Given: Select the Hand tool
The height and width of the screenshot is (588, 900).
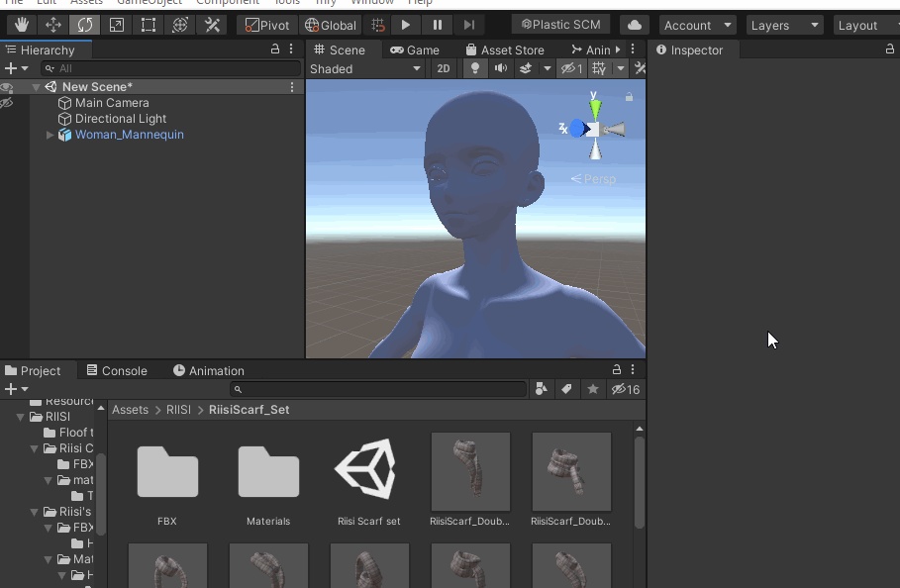Looking at the screenshot, I should [x=22, y=25].
